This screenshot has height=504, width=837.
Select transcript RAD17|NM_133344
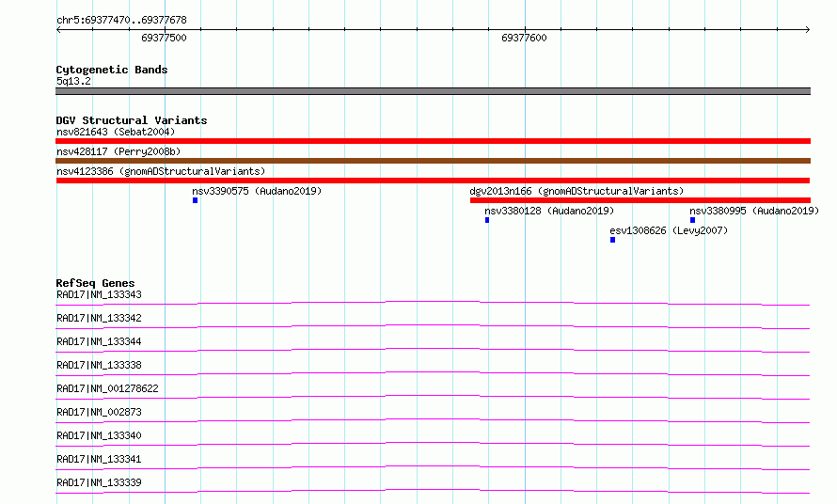click(x=100, y=341)
